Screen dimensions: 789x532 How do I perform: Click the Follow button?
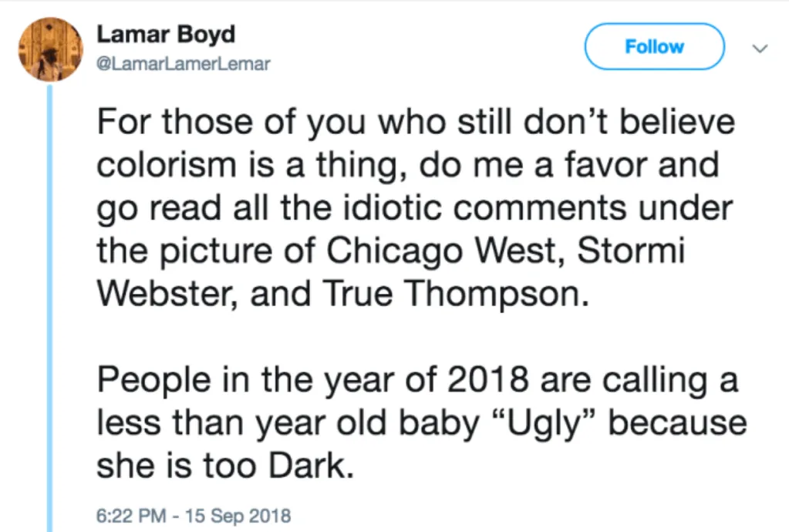(x=654, y=46)
